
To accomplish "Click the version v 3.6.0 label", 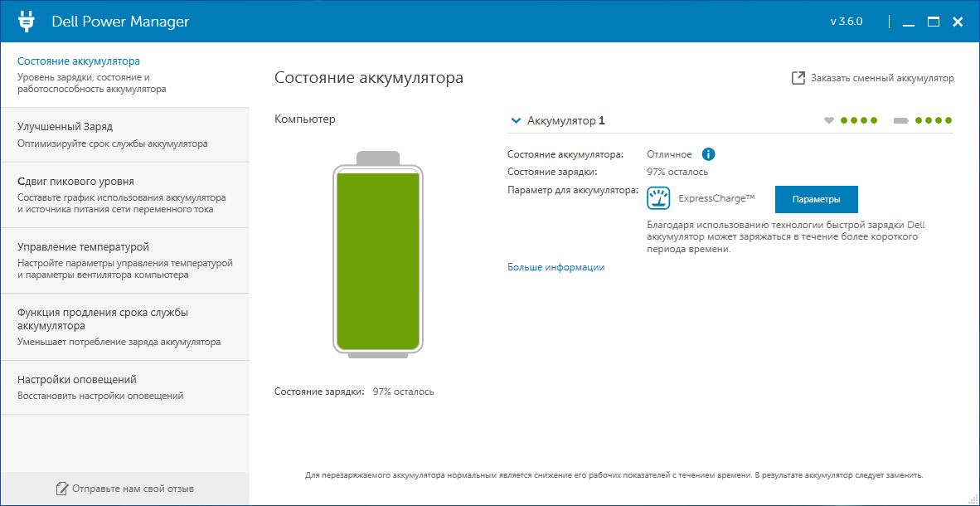I will click(x=847, y=22).
